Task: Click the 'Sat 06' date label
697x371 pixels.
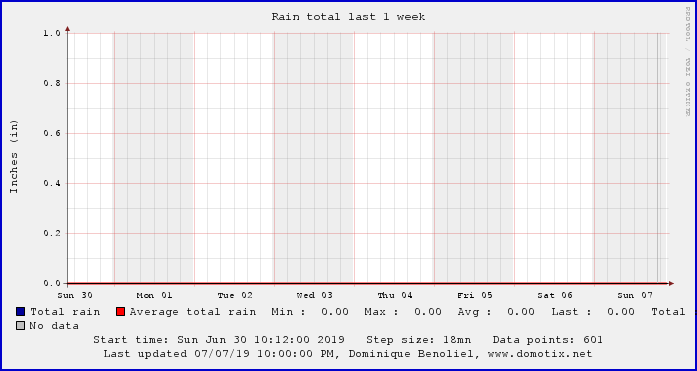Action: pyautogui.click(x=555, y=295)
